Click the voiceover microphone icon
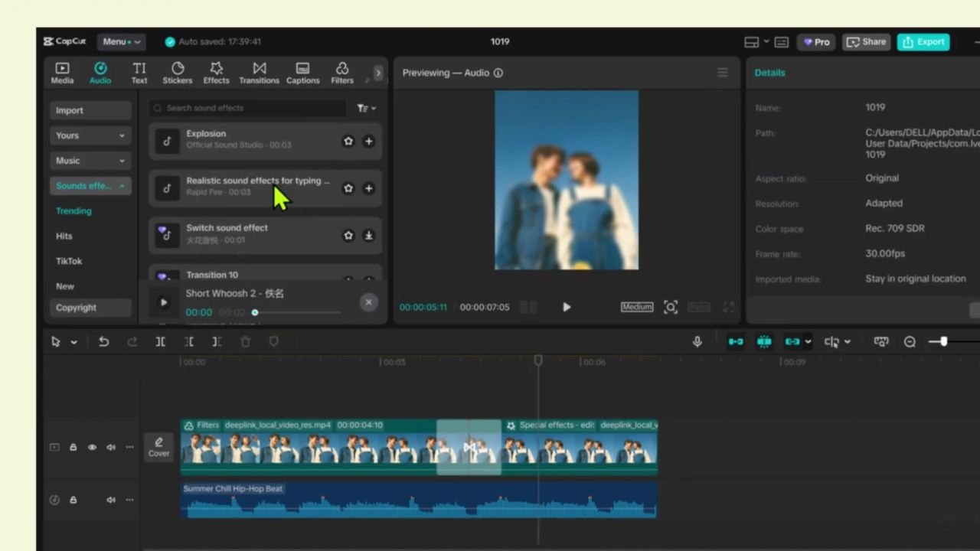The width and height of the screenshot is (980, 551). click(697, 341)
